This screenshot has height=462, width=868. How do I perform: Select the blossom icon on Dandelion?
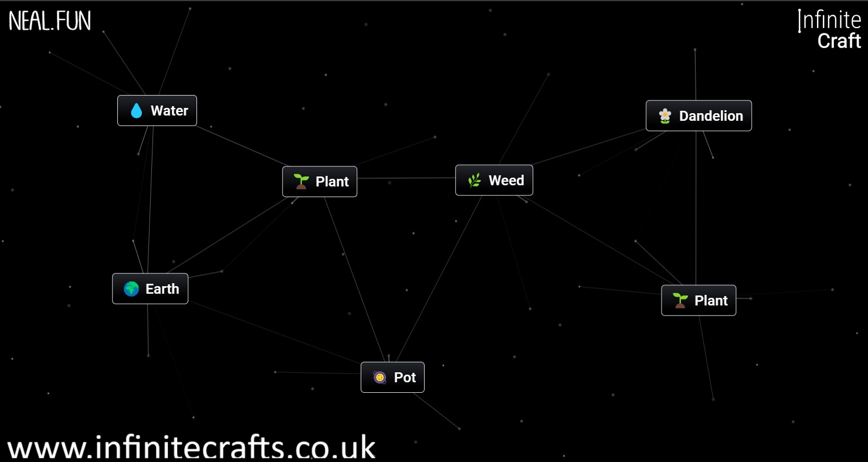pos(663,116)
